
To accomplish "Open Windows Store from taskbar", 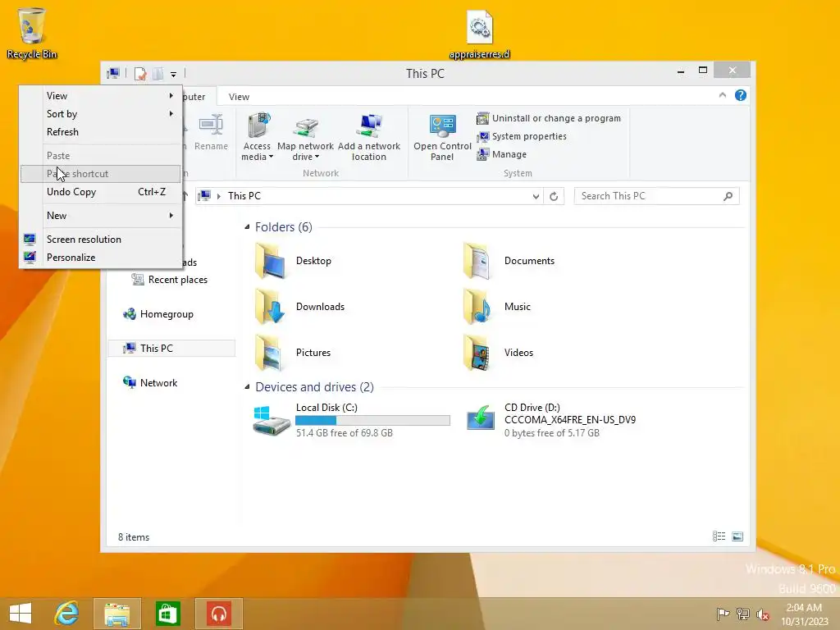I will pyautogui.click(x=167, y=614).
